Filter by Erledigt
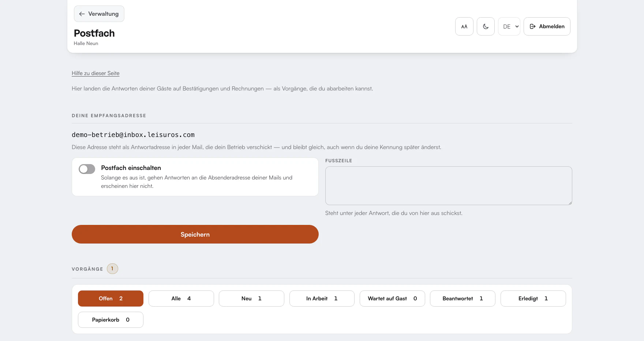The height and width of the screenshot is (341, 644). 533,299
